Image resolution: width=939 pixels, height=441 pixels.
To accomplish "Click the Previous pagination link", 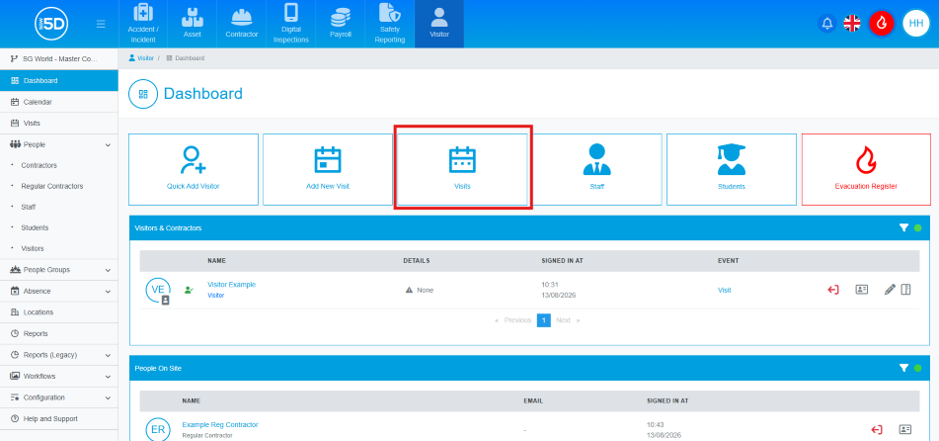I will point(513,321).
